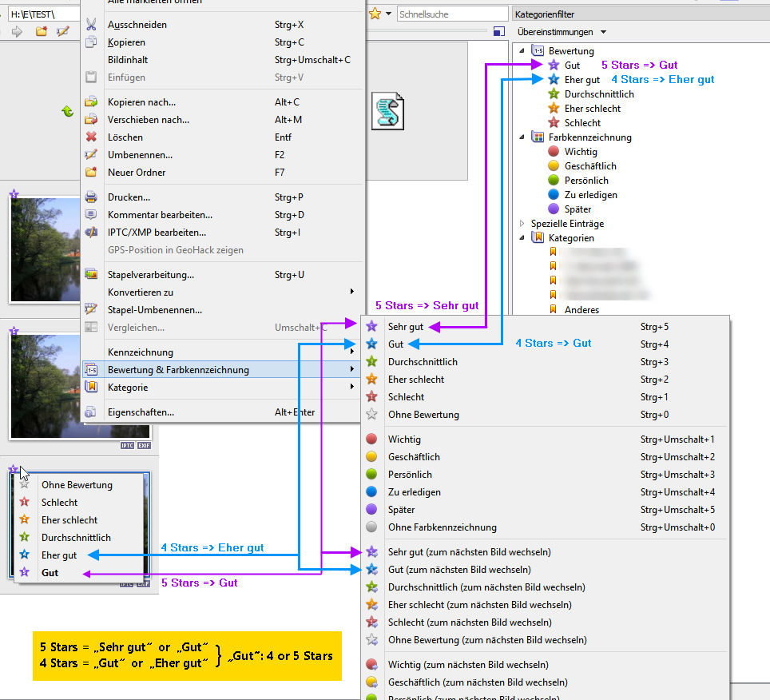
Task: Click the Schnellsuche search field
Action: (x=452, y=14)
